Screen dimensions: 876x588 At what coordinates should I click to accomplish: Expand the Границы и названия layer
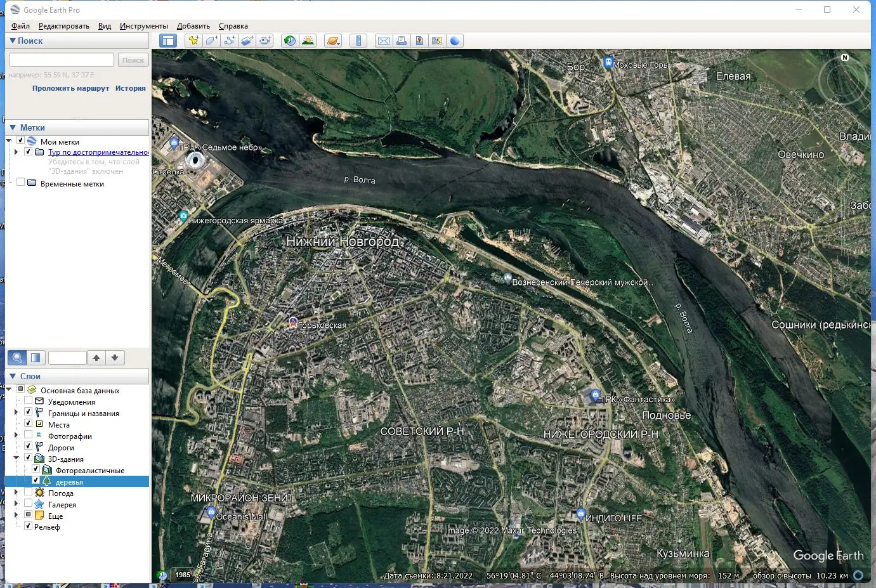tap(16, 412)
